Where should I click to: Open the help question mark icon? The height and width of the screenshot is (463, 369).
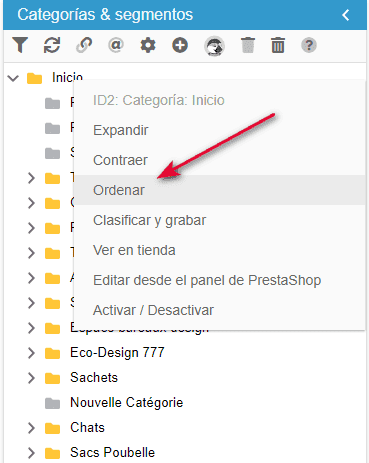(309, 45)
